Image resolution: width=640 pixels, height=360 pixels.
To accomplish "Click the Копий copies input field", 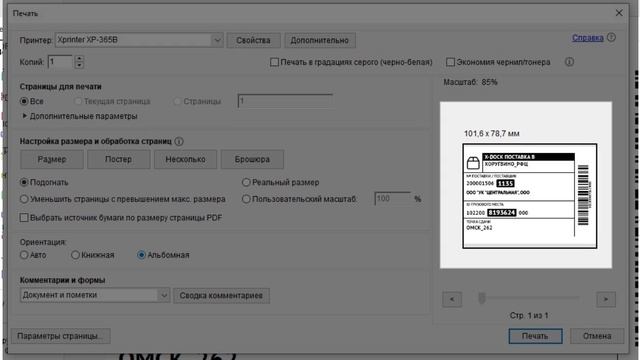I will click(60, 62).
